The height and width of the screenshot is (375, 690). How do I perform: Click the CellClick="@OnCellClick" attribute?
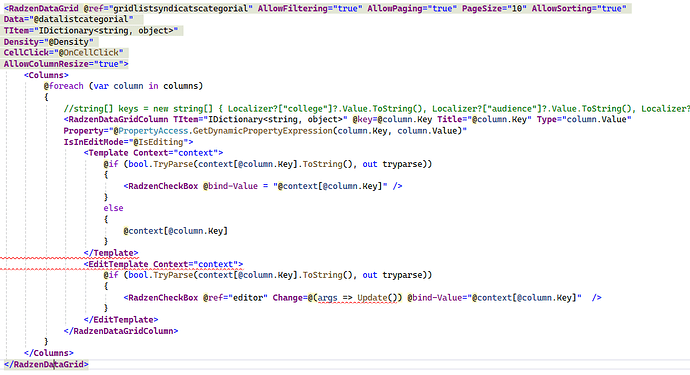click(x=63, y=53)
